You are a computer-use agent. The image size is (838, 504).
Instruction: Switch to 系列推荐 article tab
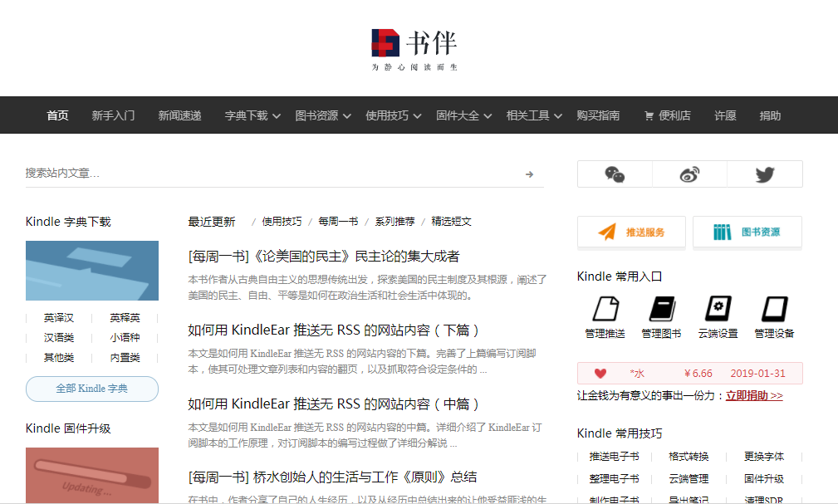[x=395, y=221]
